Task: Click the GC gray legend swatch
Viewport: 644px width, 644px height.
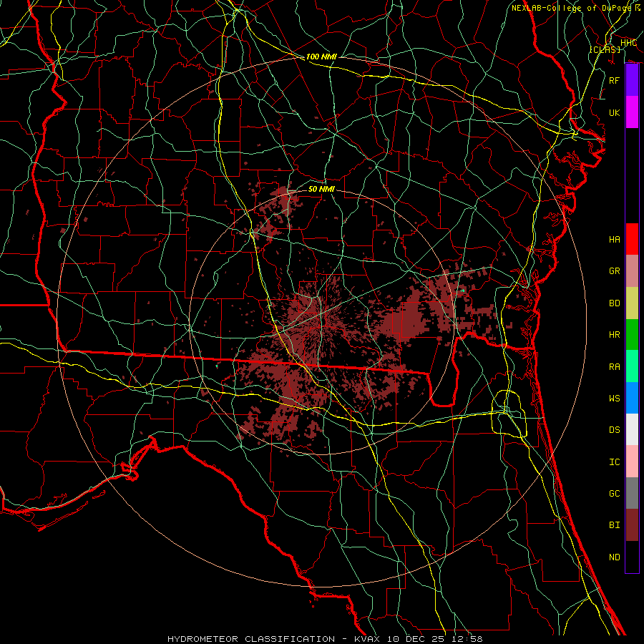Action: click(632, 493)
